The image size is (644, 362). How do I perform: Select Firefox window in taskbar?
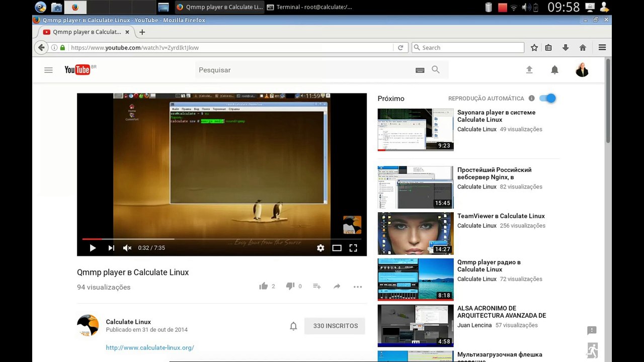pyautogui.click(x=219, y=7)
